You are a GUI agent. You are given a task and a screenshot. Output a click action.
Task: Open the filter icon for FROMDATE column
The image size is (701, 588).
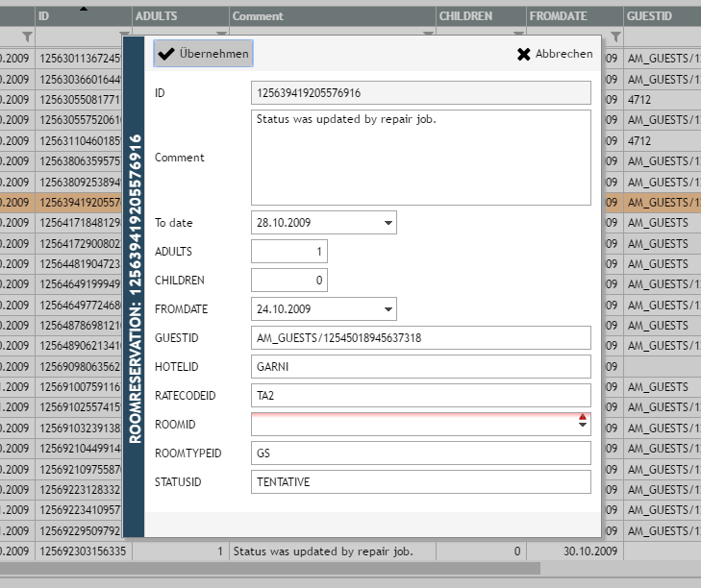[615, 37]
